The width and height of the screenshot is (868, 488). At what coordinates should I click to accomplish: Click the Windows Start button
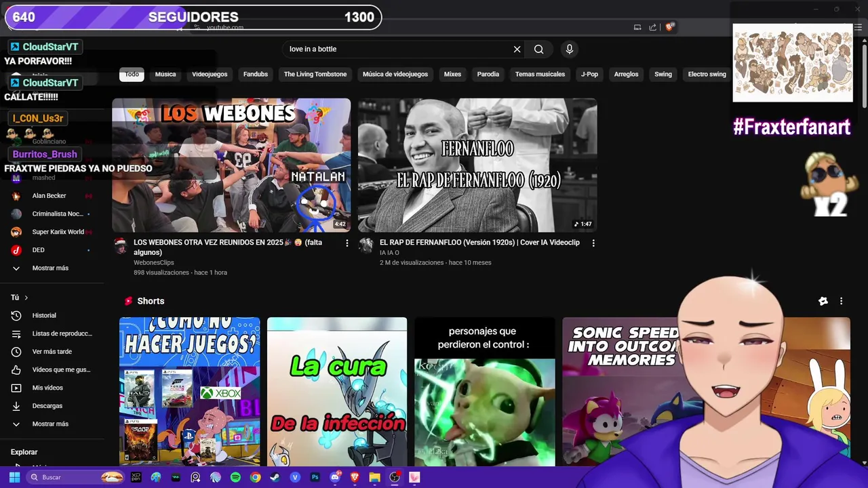(14, 477)
